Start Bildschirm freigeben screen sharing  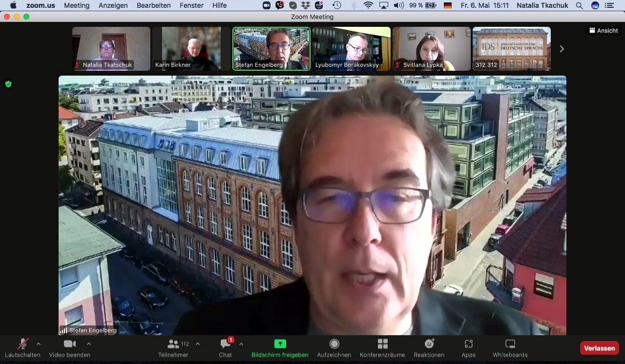[x=280, y=348]
